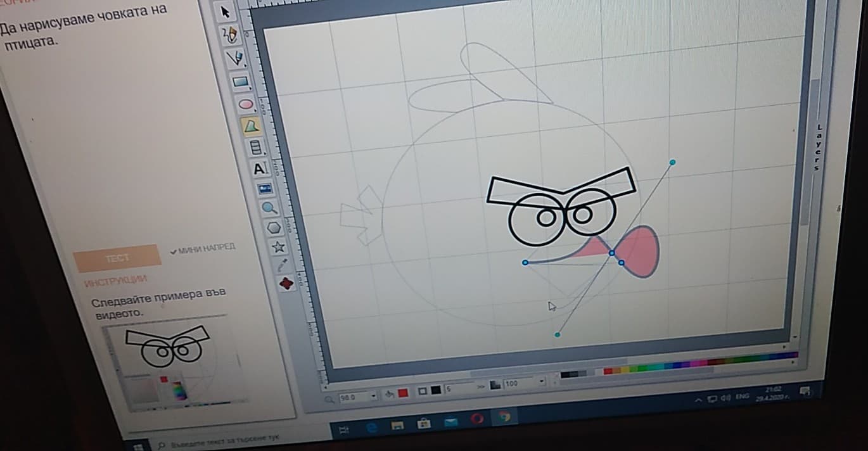Pick the Star shape tool
Image resolution: width=868 pixels, height=451 pixels.
278,246
